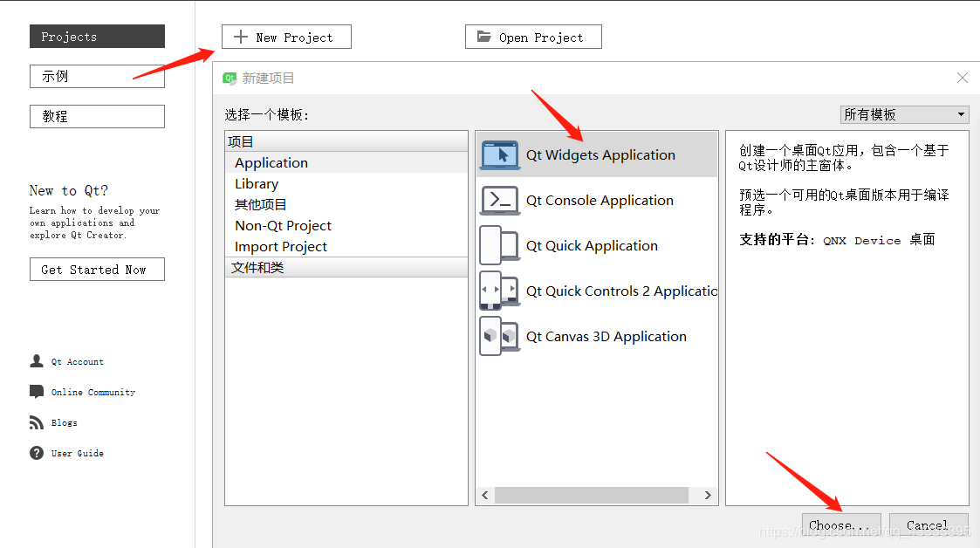Click the Blogs RSS feed icon
Screen dimensions: 980x548
(37, 422)
